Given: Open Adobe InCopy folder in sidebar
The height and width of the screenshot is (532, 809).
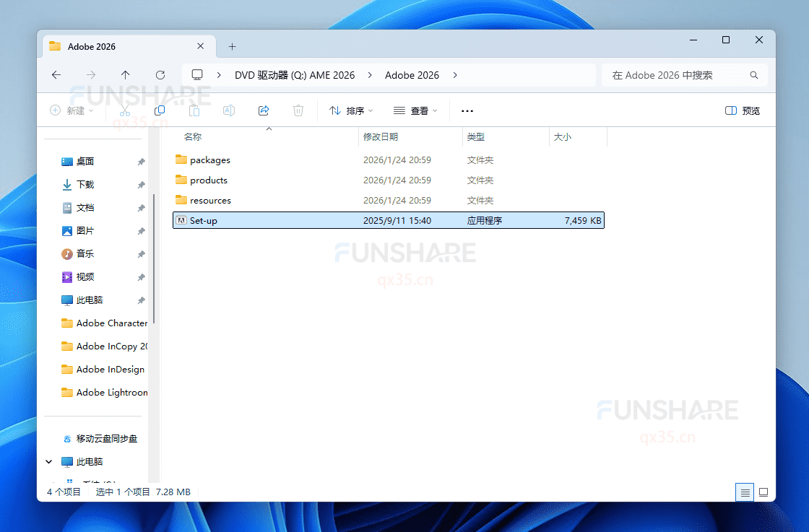Looking at the screenshot, I should click(103, 346).
